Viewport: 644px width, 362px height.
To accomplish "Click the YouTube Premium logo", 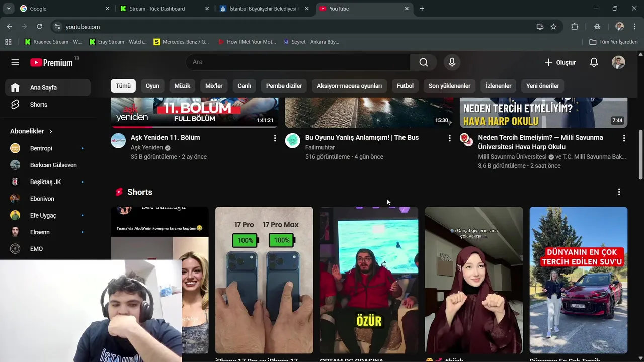I will [51, 63].
